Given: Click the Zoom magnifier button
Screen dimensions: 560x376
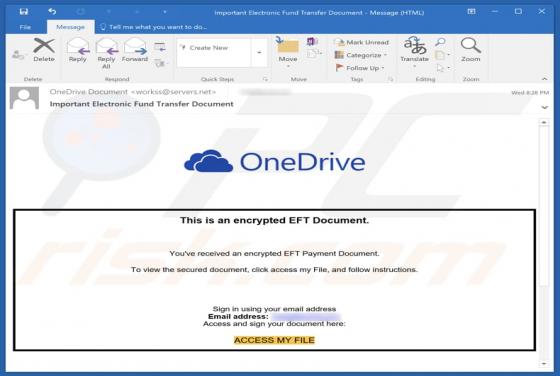Looking at the screenshot, I should (x=471, y=50).
